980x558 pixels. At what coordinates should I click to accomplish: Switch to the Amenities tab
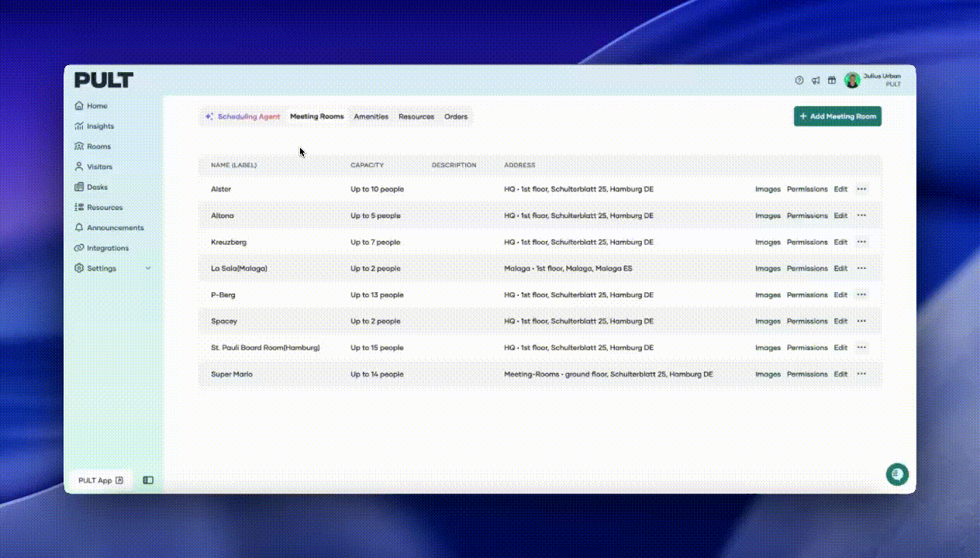(x=371, y=117)
